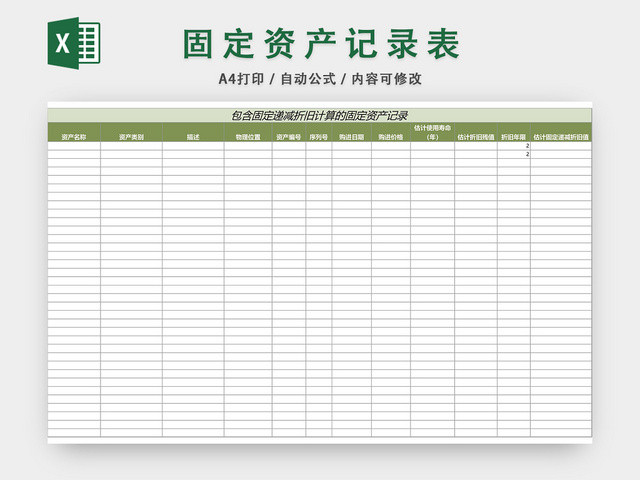This screenshot has height=480, width=640.
Task: Select the 资产编号 column header
Action: [x=289, y=132]
